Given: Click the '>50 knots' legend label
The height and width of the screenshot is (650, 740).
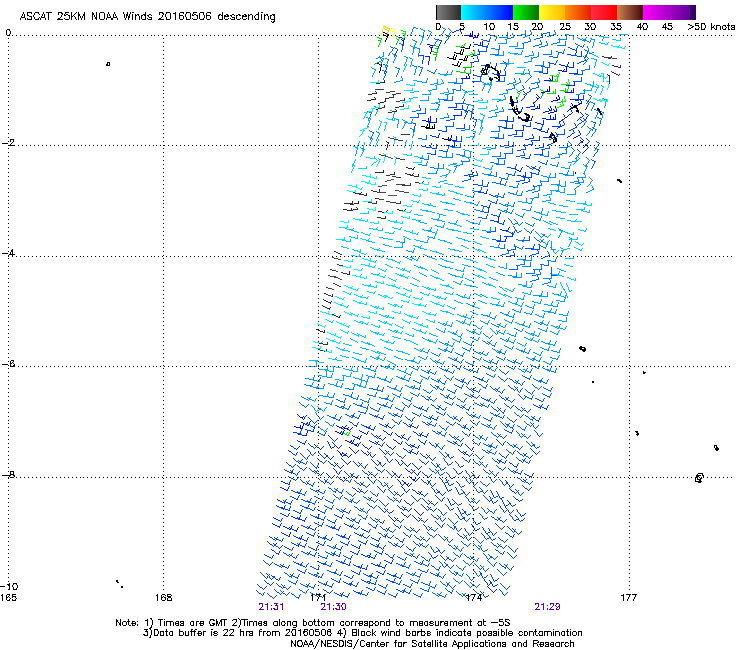Looking at the screenshot, I should (x=711, y=27).
